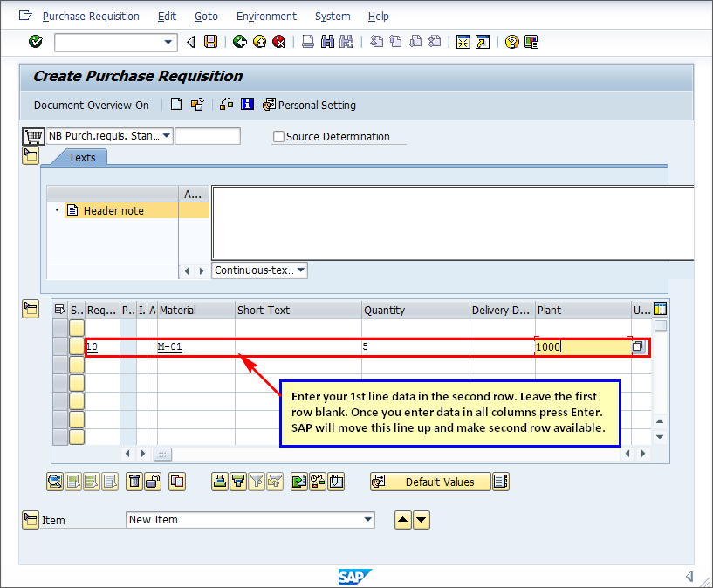Collapse the header section toggle icon
Screen dimensions: 713x588
tap(31, 156)
